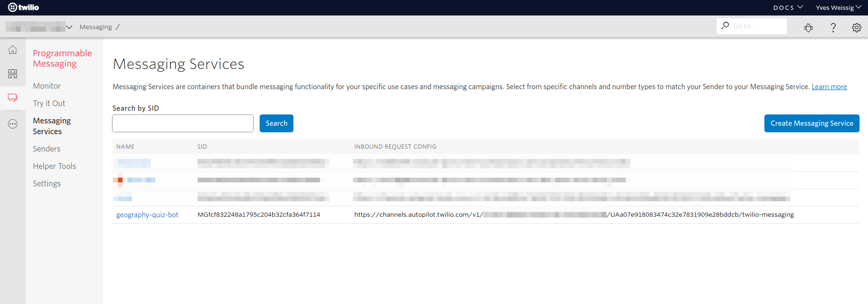868x304 pixels.
Task: Click the Search button
Action: [277, 123]
